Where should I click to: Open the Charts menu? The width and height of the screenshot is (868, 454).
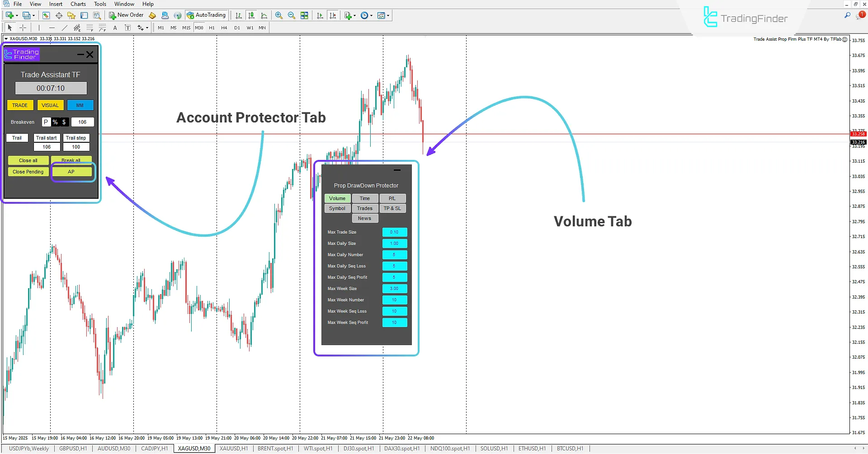coord(78,4)
